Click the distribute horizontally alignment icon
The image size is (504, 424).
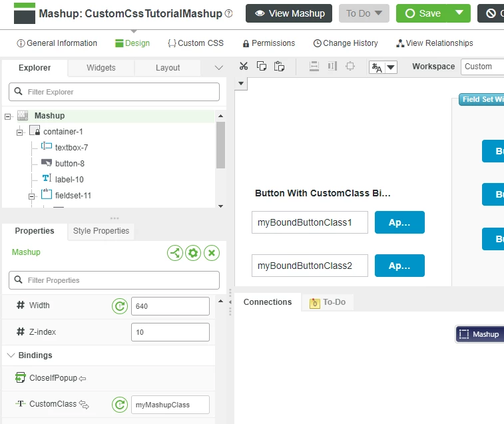pyautogui.click(x=332, y=66)
